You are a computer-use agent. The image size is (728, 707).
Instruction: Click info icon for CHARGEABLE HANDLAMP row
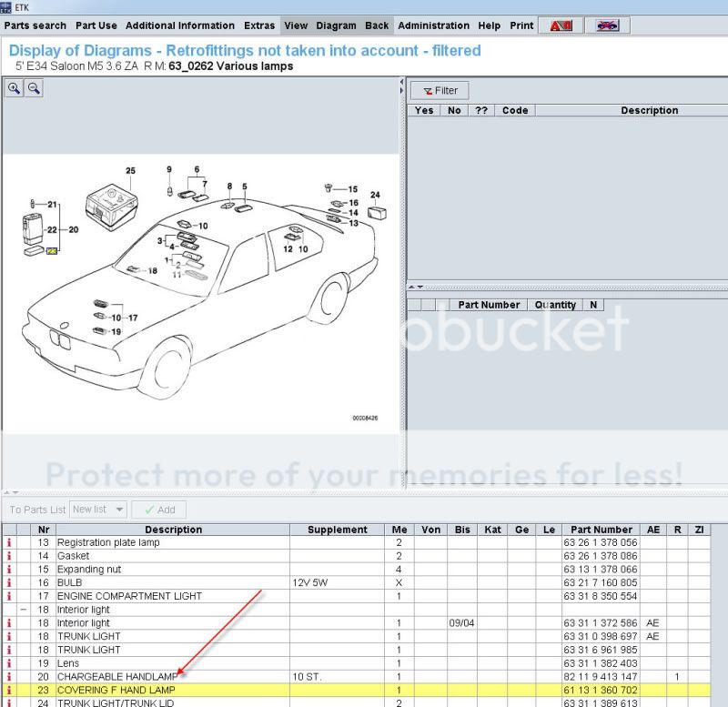(9, 677)
